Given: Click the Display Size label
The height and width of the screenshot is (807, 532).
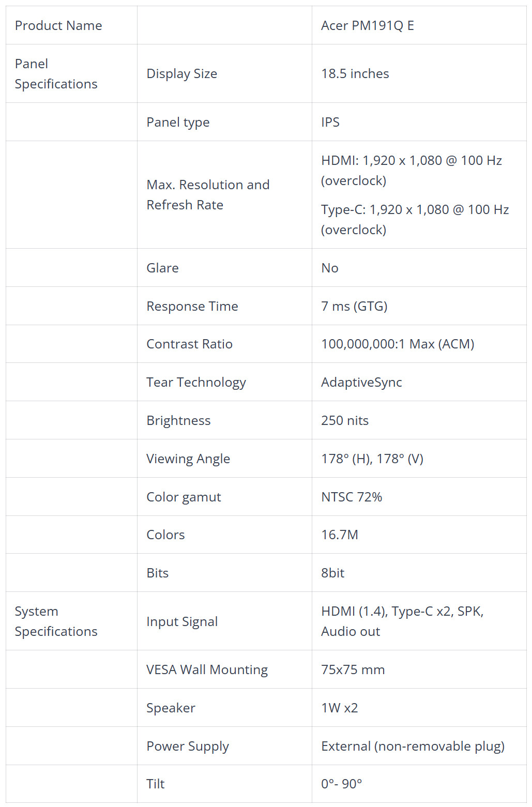Looking at the screenshot, I should click(182, 73).
